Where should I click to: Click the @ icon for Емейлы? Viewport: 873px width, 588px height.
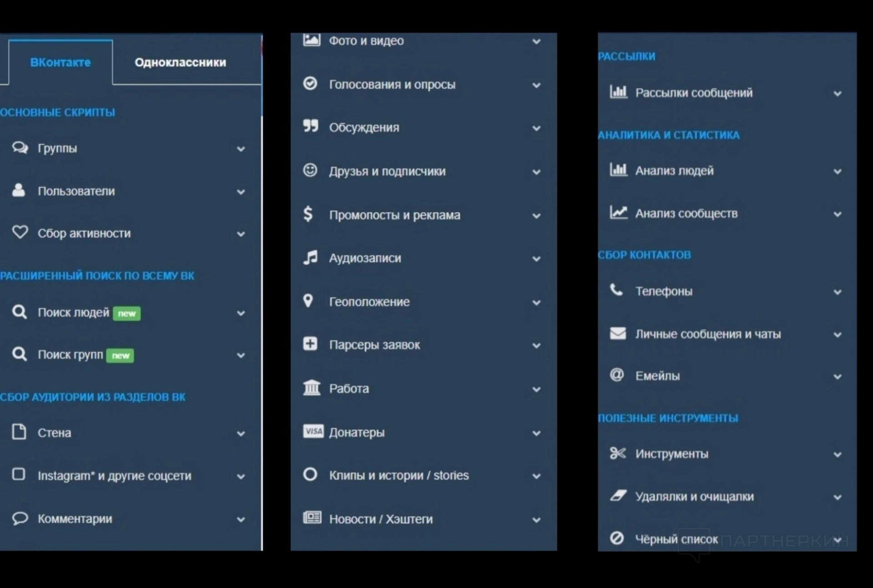pyautogui.click(x=617, y=375)
